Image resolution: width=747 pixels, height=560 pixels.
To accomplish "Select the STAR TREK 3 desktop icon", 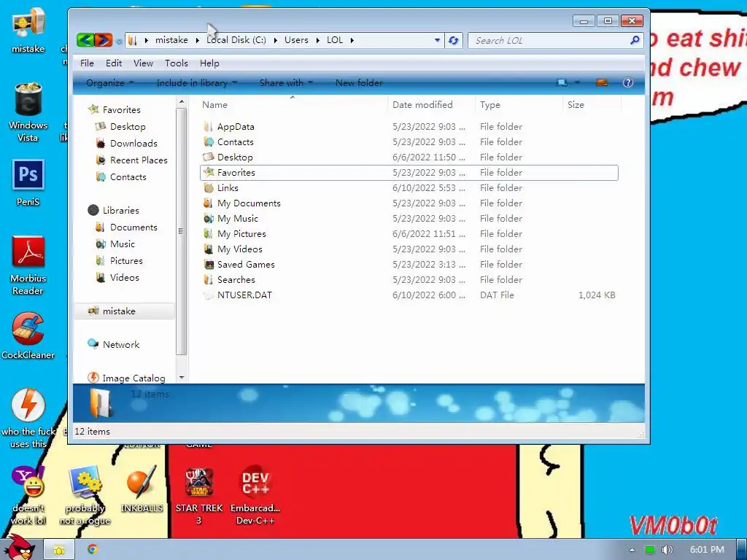I will [x=198, y=495].
